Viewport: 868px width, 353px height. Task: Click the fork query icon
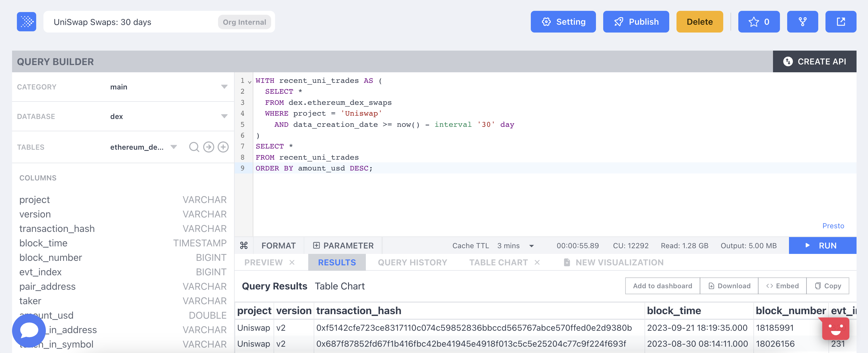coord(802,22)
